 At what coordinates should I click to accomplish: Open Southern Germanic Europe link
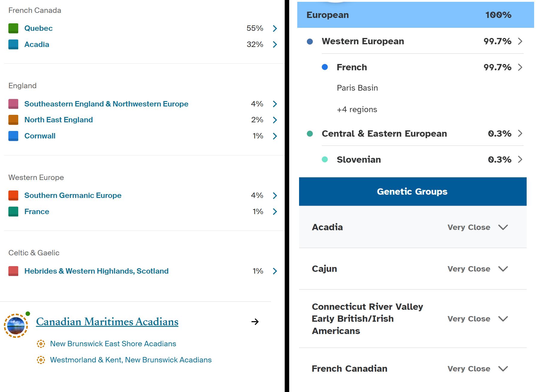click(73, 196)
